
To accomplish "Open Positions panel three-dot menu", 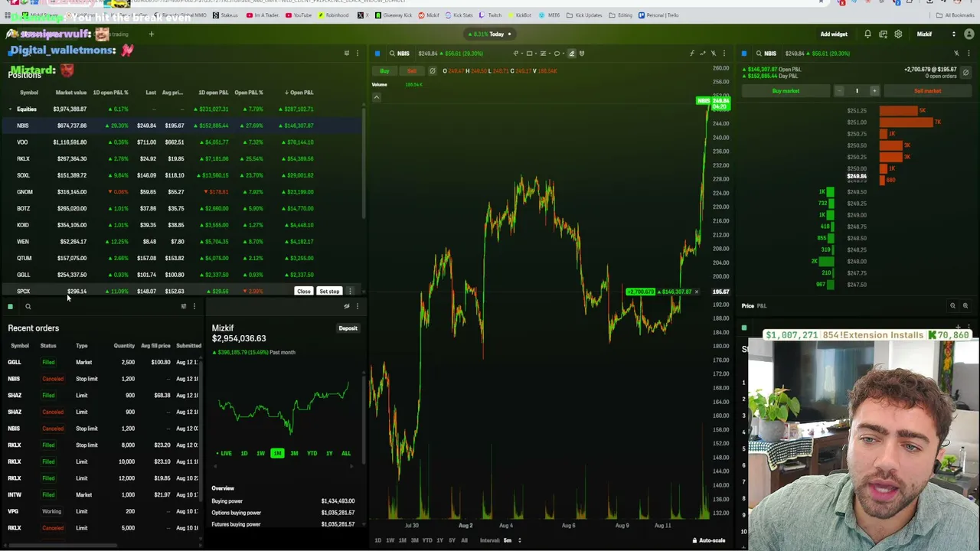I will tap(357, 54).
